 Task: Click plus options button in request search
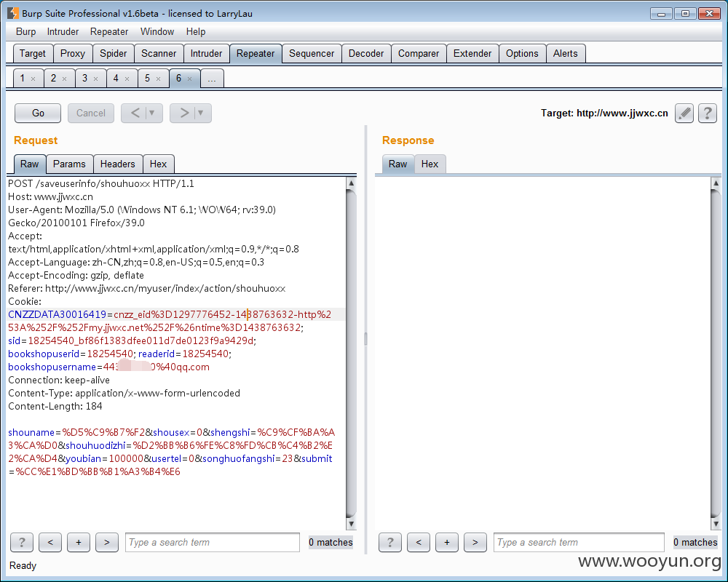click(79, 542)
